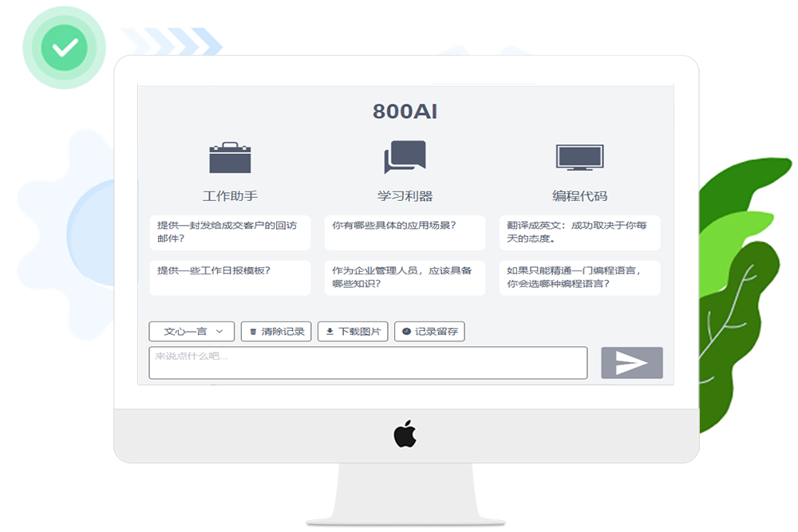Choose the 提供一封发给成交客户的回访邮件 prompt
The width and height of the screenshot is (798, 532).
[230, 232]
